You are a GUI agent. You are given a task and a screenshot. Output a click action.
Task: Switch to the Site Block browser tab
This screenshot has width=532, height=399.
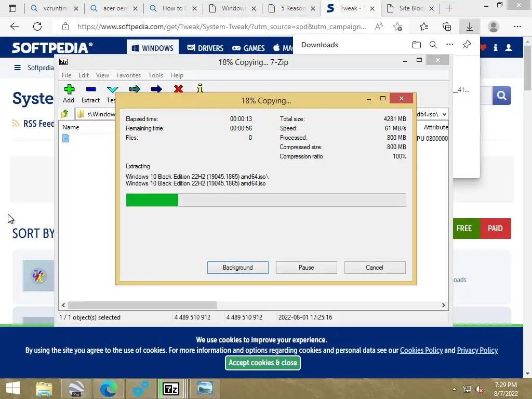click(x=410, y=8)
